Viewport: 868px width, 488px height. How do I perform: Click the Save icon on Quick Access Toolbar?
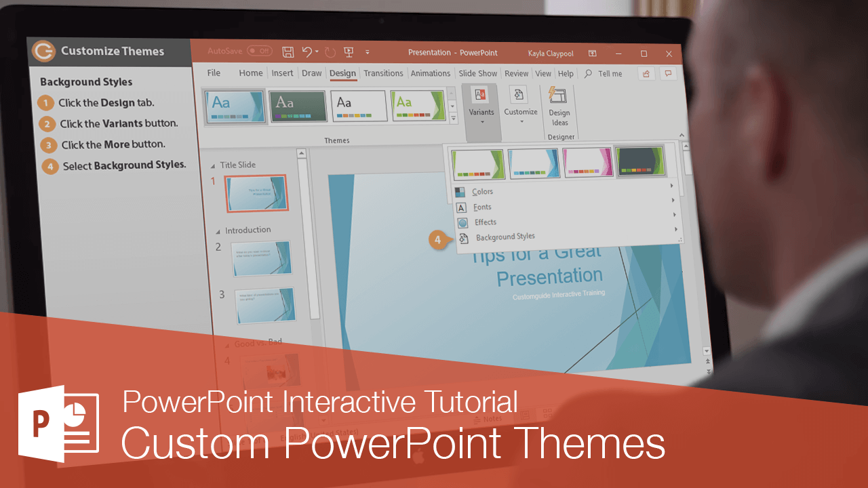288,52
